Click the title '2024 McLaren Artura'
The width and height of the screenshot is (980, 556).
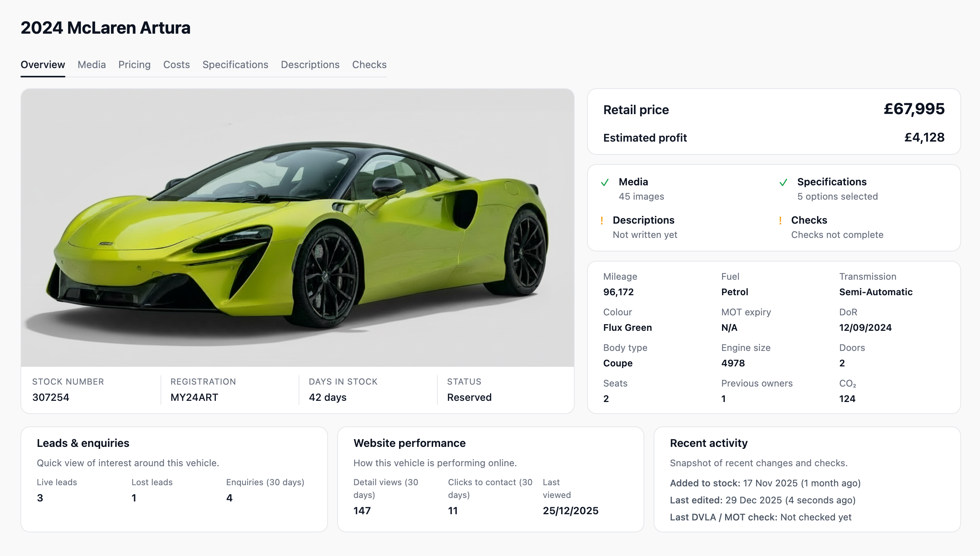point(105,27)
